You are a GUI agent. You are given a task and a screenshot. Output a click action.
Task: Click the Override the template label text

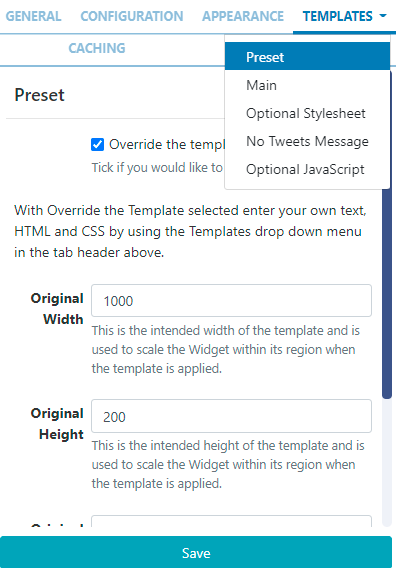click(x=167, y=145)
